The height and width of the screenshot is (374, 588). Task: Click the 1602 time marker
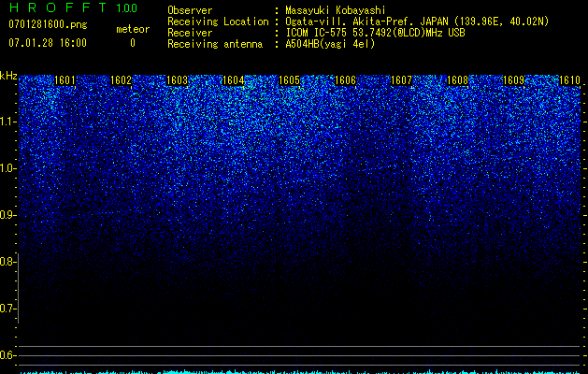pos(122,80)
